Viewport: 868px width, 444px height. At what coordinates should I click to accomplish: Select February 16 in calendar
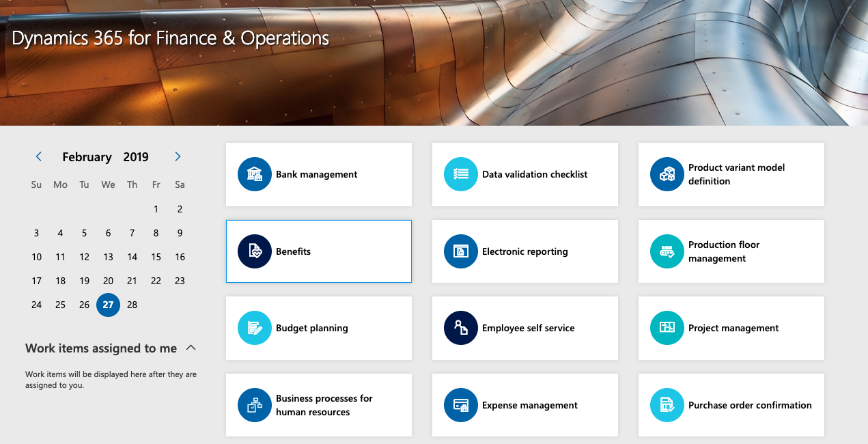(x=180, y=257)
